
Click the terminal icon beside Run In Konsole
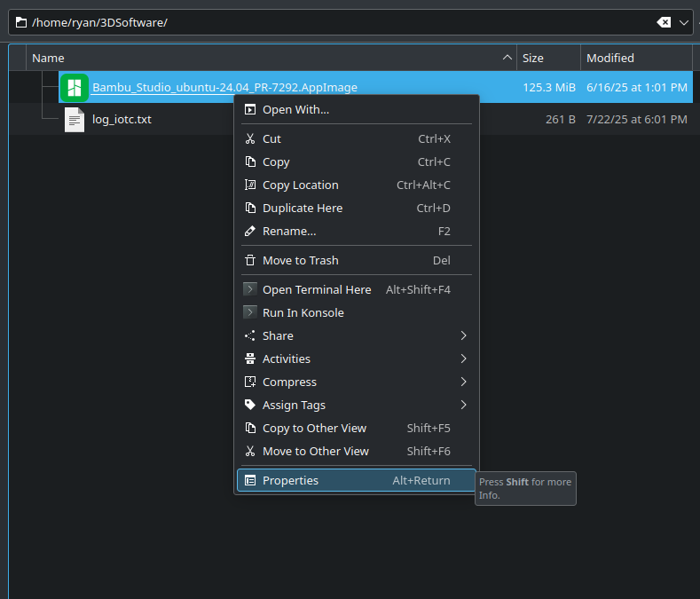(x=250, y=312)
